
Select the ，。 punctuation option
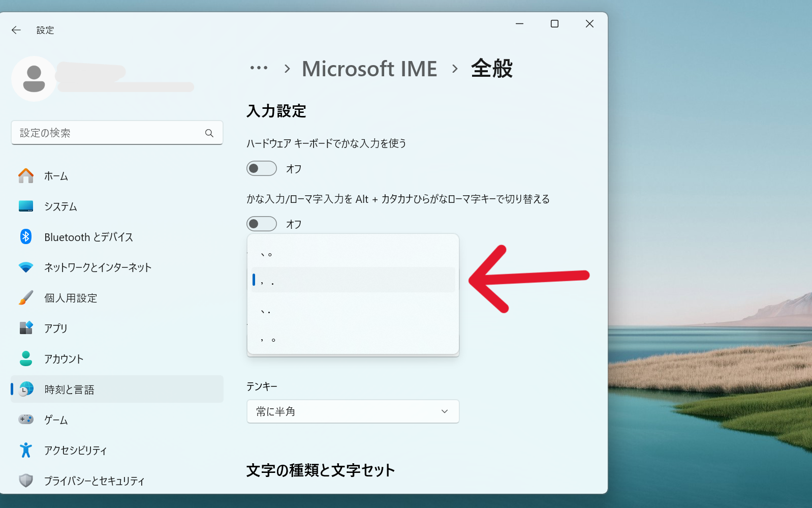pos(353,338)
